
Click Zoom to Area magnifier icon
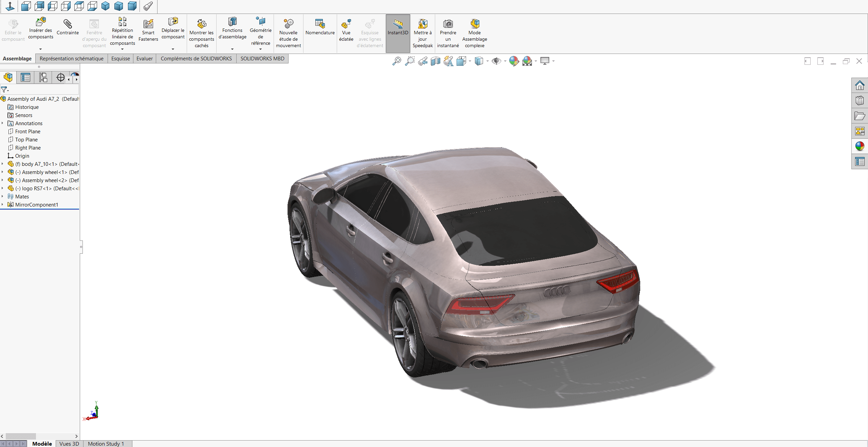click(410, 61)
